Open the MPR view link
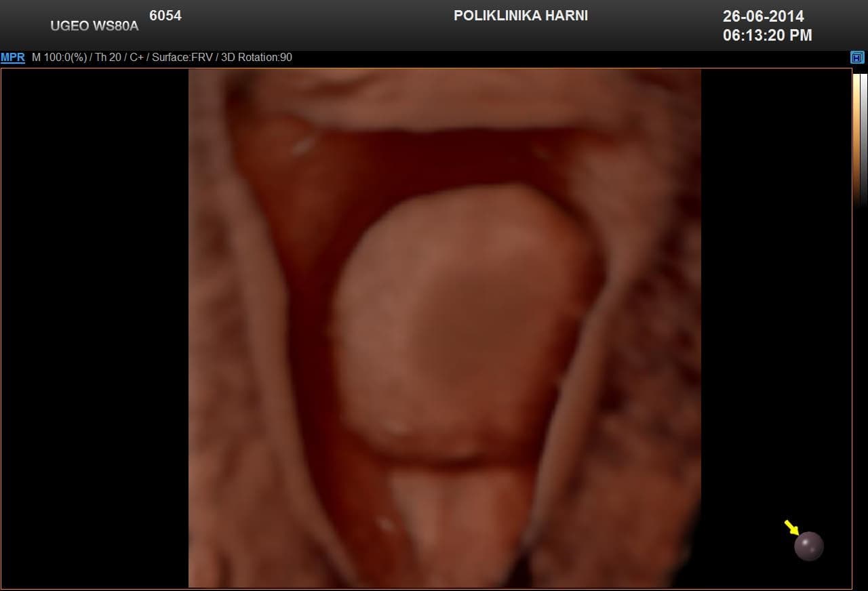The width and height of the screenshot is (868, 591). [13, 58]
